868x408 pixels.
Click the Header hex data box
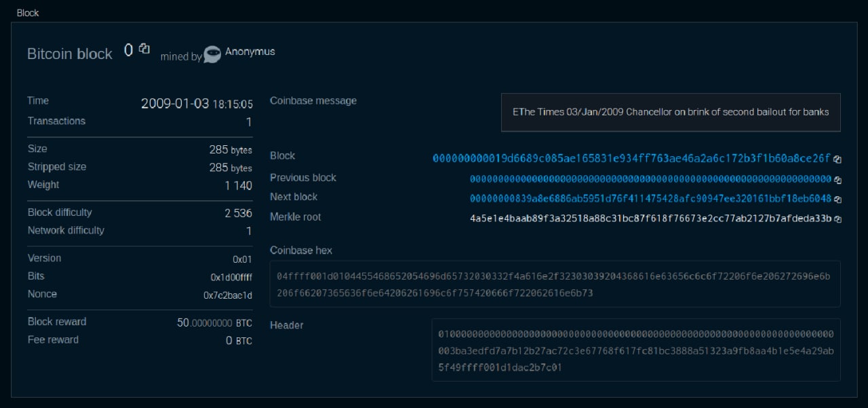[x=635, y=350]
